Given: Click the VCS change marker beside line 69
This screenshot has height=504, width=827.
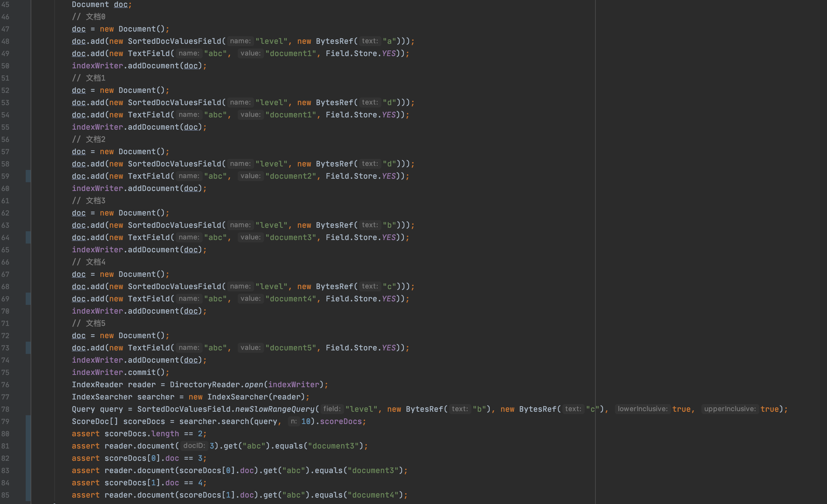Looking at the screenshot, I should click(28, 299).
